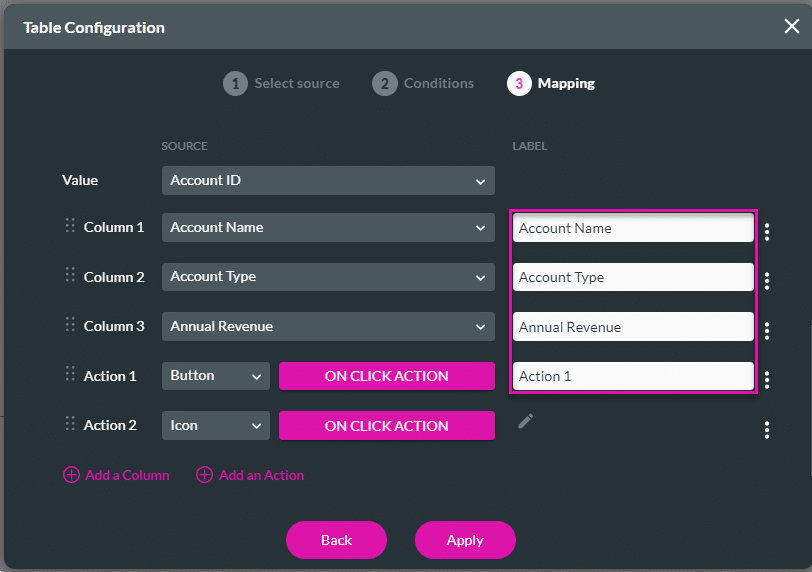Viewport: 812px width, 572px height.
Task: Open Action 2 Icon type dropdown
Action: pos(216,426)
